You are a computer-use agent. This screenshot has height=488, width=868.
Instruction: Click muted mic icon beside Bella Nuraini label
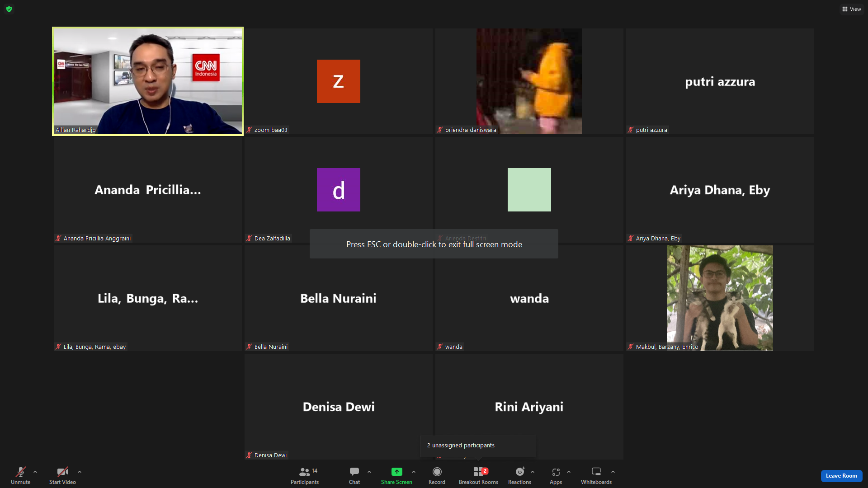249,347
